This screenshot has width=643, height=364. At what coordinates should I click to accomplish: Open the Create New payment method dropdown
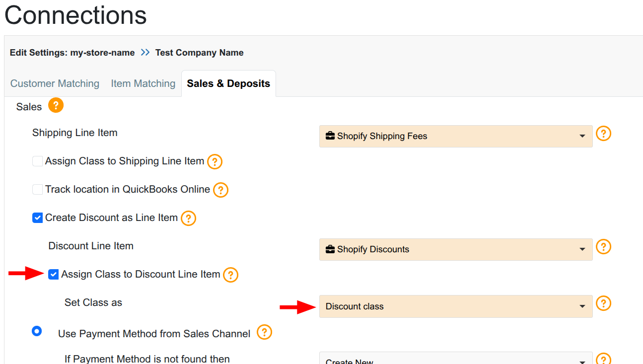click(x=455, y=360)
